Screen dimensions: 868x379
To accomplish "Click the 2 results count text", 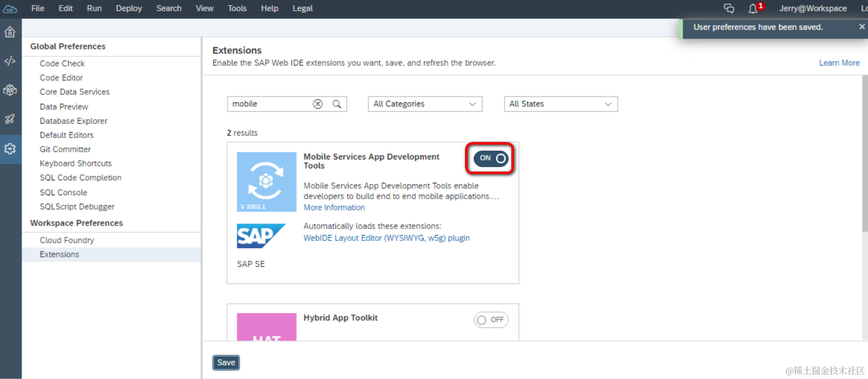I will click(242, 133).
